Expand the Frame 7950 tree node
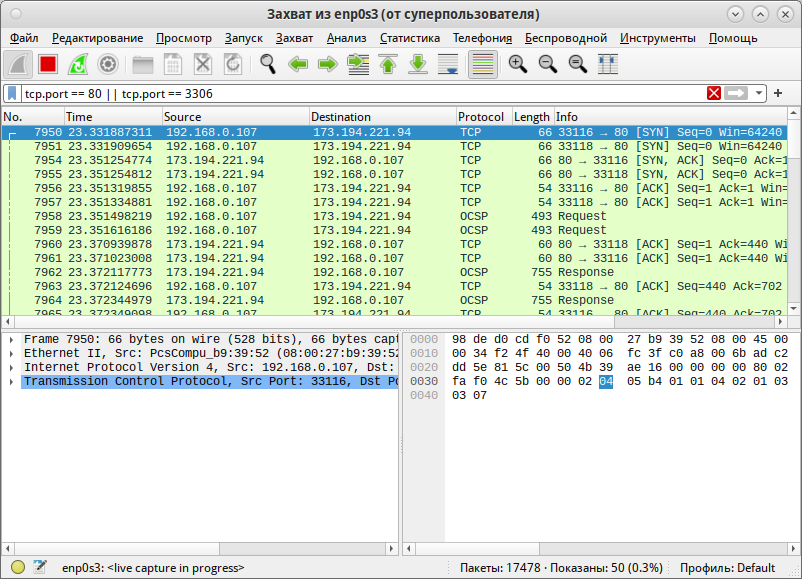Screen dimensions: 802x579 11,339
